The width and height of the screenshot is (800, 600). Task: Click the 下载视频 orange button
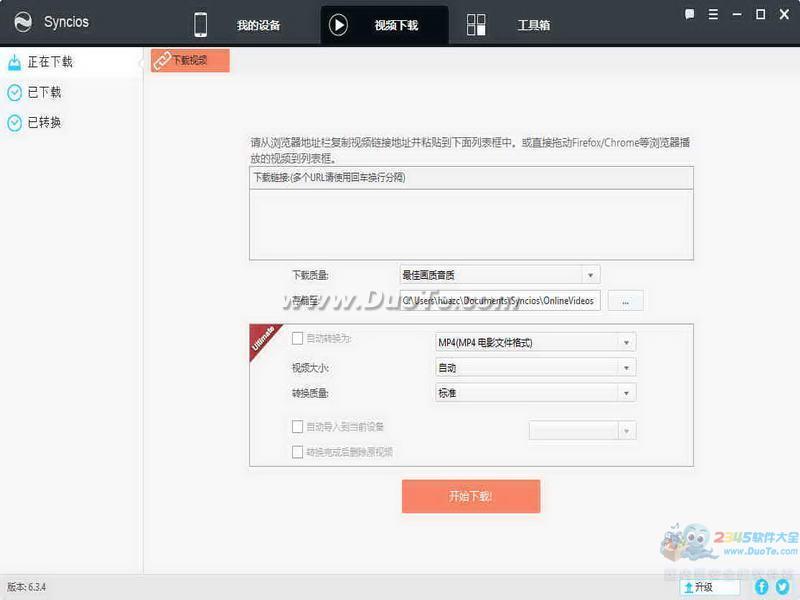[190, 60]
